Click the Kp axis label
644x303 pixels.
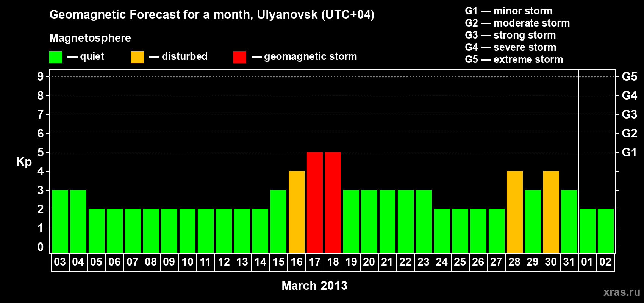[24, 162]
